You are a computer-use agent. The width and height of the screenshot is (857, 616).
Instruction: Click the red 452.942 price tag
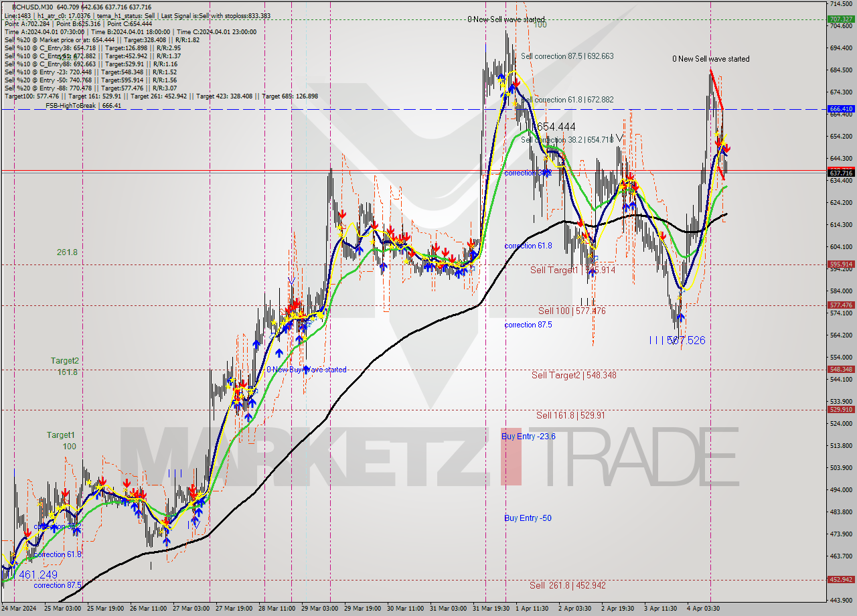point(842,580)
